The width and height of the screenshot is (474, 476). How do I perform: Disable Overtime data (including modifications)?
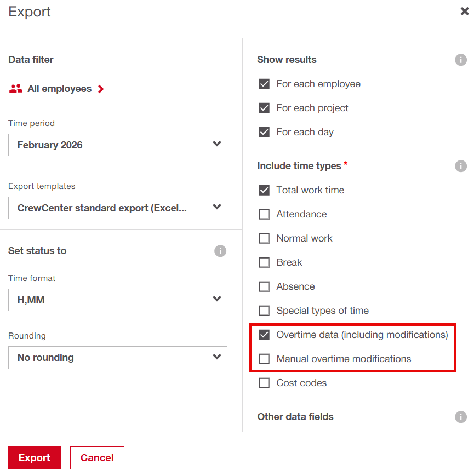point(264,335)
